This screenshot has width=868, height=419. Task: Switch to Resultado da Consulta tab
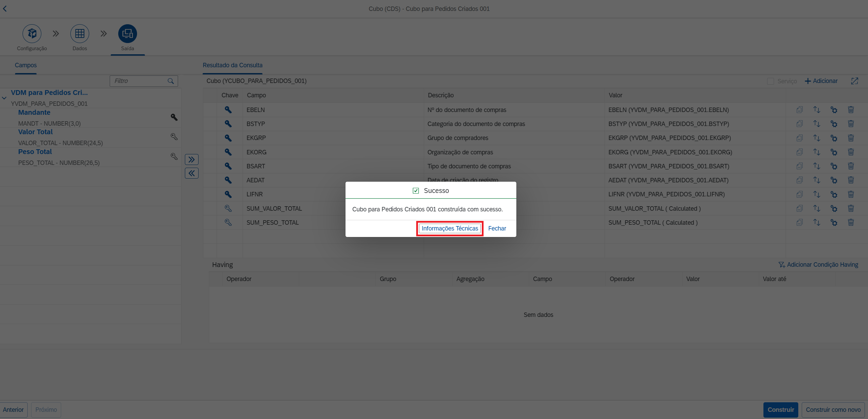point(232,65)
